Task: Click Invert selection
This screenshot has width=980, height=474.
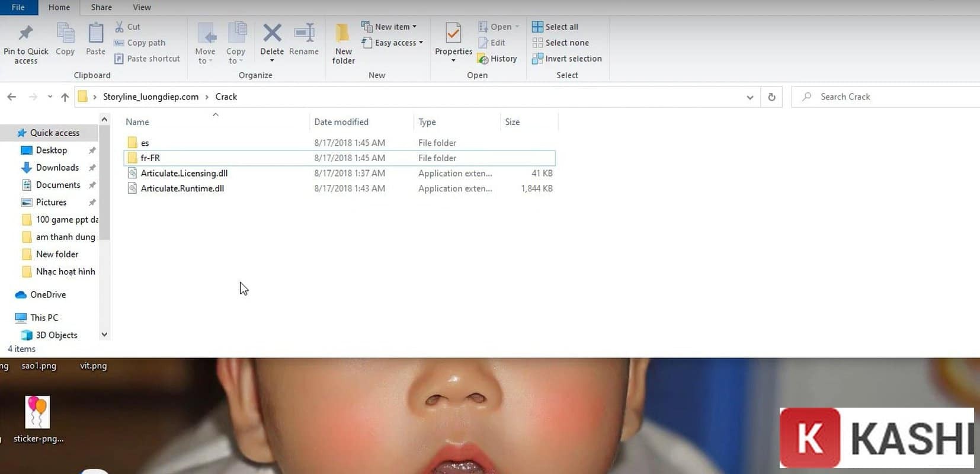Action: point(567,59)
